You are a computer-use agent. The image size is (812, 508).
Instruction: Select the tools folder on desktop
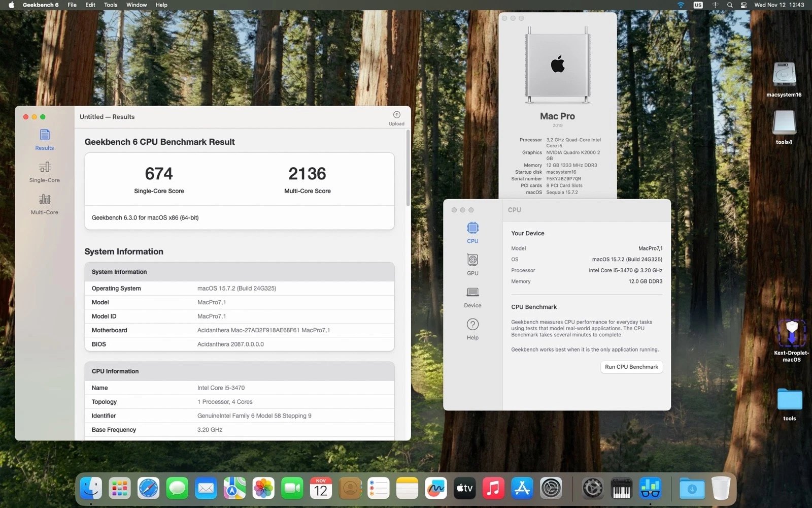pos(790,404)
